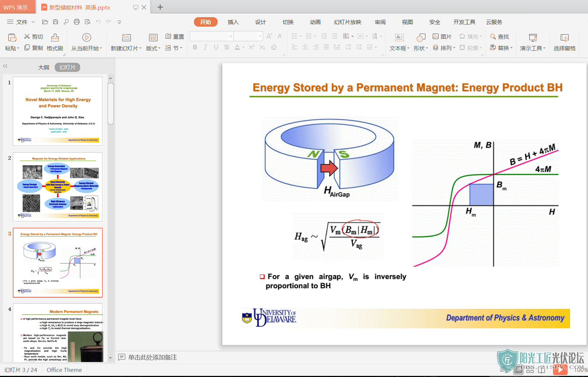Viewport: 588px width, 377px height.
Task: Click the Cut (剪切) scissors button
Action: tap(33, 36)
